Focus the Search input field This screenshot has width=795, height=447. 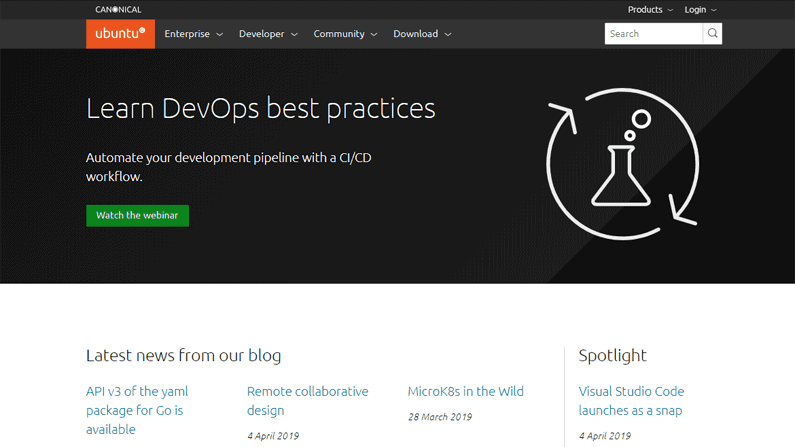pyautogui.click(x=654, y=33)
